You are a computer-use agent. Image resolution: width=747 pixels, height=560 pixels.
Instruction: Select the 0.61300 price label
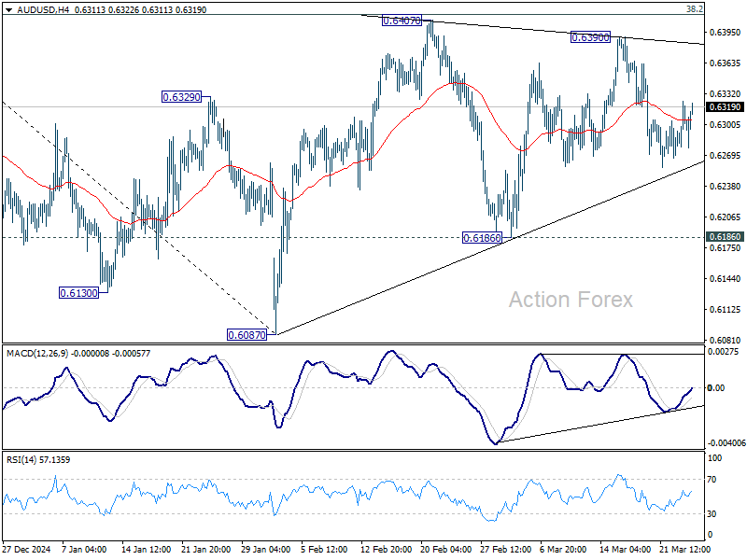click(78, 293)
